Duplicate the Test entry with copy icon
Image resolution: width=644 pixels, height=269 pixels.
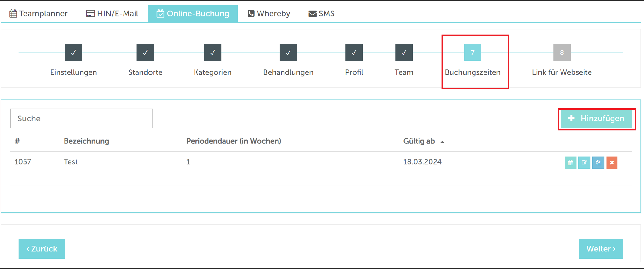[x=598, y=163]
